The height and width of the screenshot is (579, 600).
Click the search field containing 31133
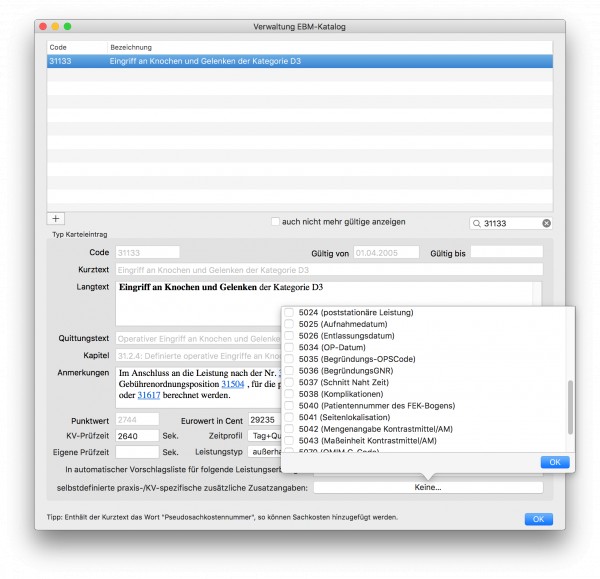pyautogui.click(x=510, y=223)
